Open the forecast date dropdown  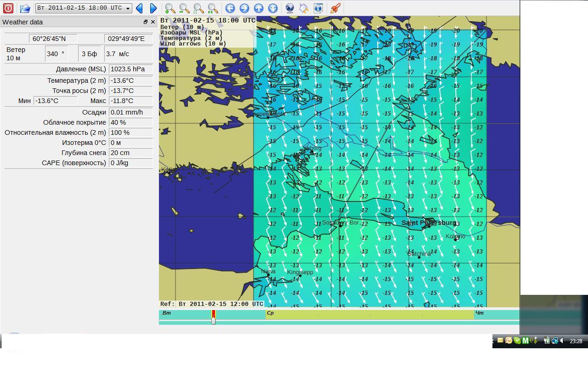pos(84,8)
